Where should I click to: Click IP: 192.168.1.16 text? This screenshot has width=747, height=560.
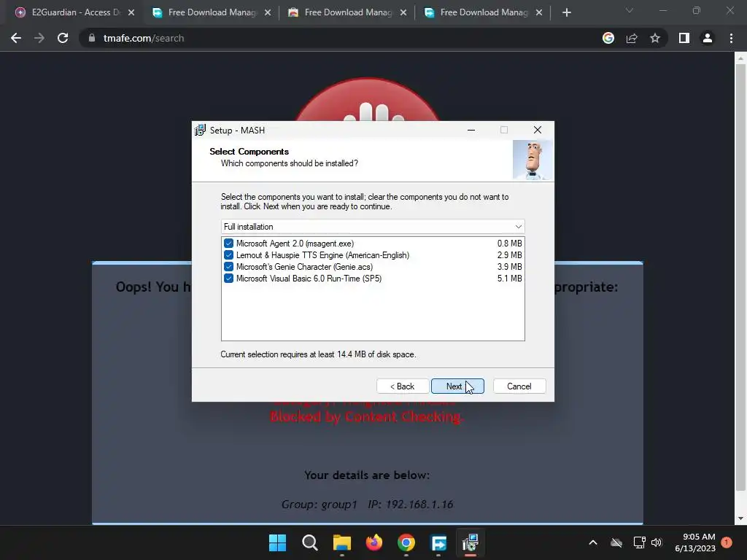[x=411, y=505]
